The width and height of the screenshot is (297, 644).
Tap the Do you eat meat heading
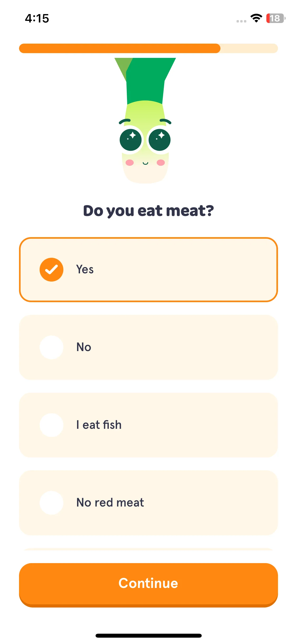coord(148,211)
